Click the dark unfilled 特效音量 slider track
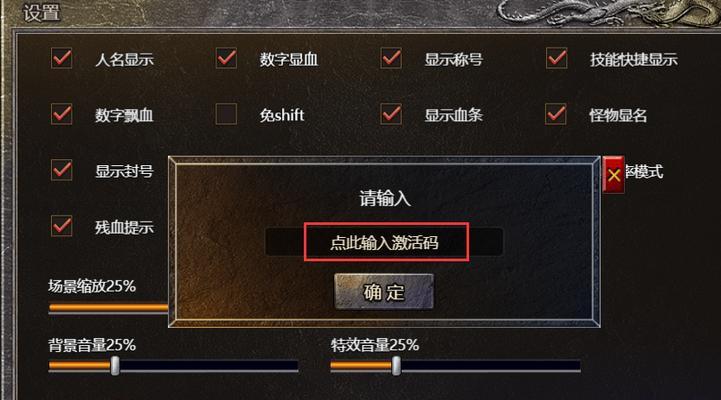Screen dimensions: 721x400 pos(490,366)
